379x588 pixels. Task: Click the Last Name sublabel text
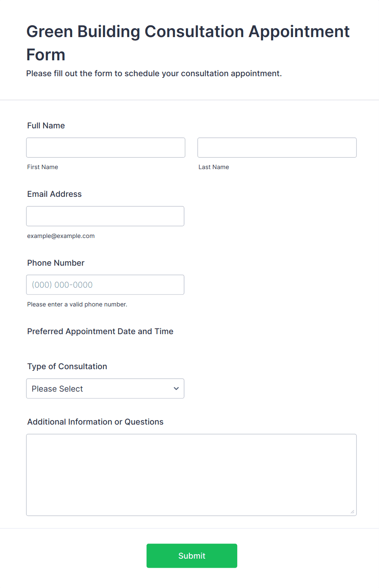point(214,167)
